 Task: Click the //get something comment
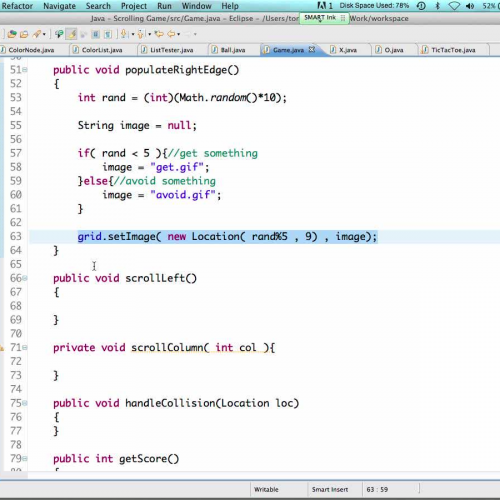[212, 153]
